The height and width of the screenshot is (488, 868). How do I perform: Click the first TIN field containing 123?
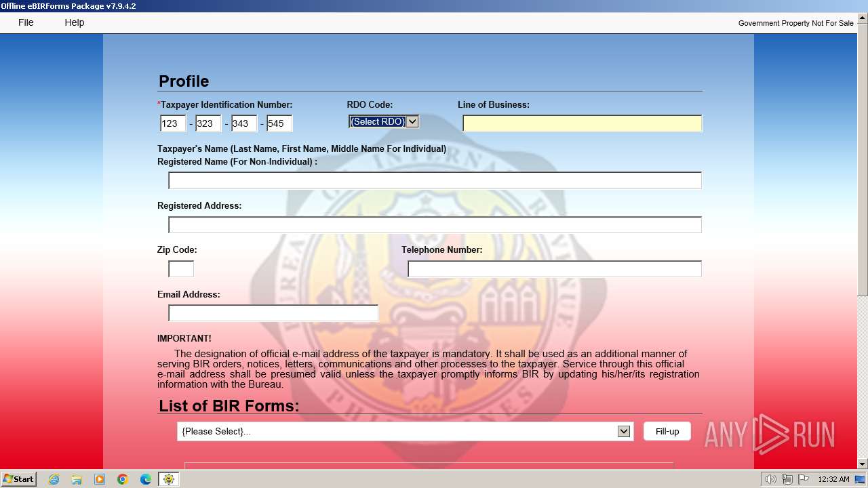tap(173, 123)
